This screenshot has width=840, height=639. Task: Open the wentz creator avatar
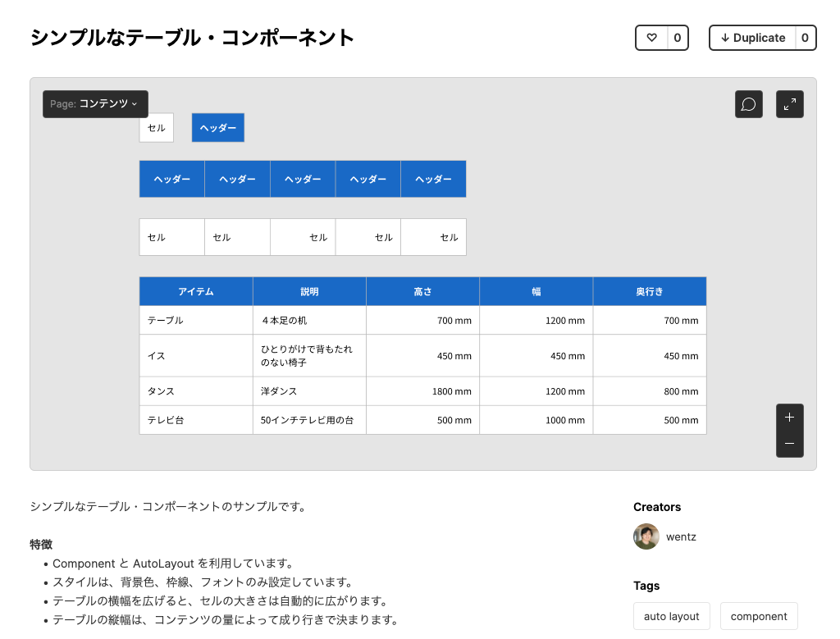click(646, 536)
